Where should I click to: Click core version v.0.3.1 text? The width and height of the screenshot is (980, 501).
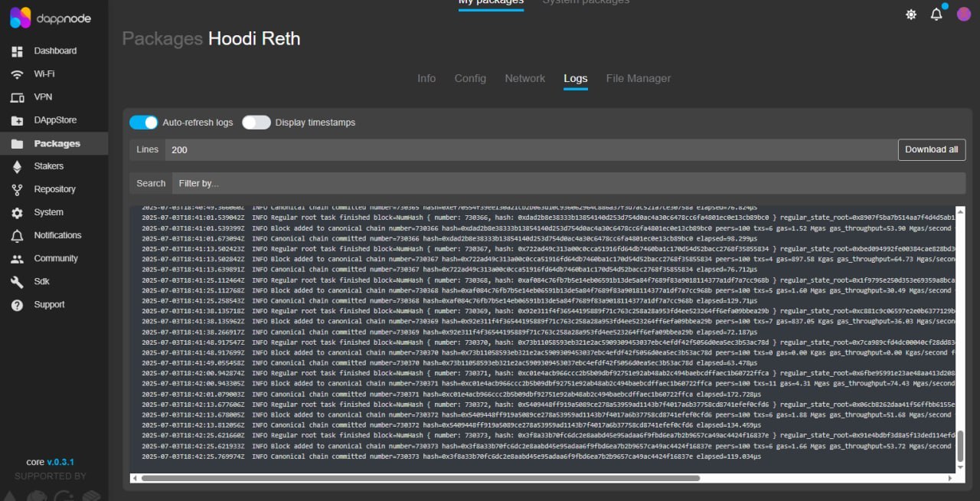click(51, 462)
